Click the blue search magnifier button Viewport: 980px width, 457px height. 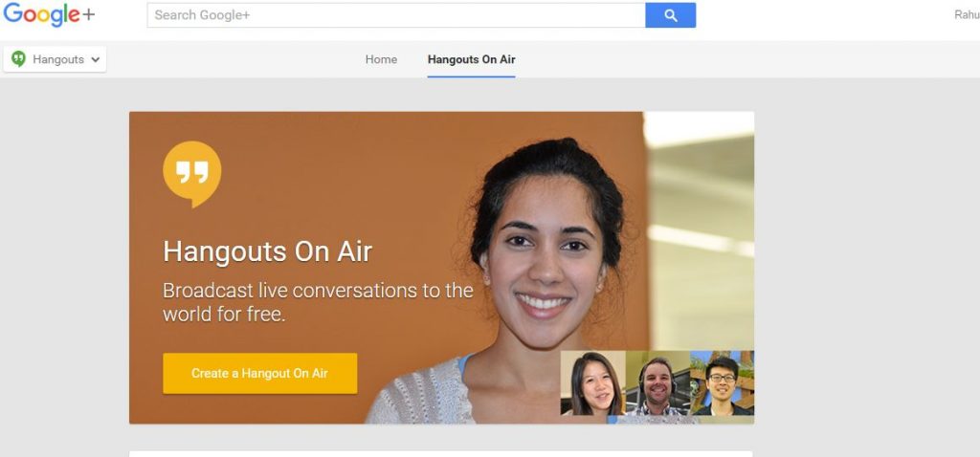(x=671, y=15)
